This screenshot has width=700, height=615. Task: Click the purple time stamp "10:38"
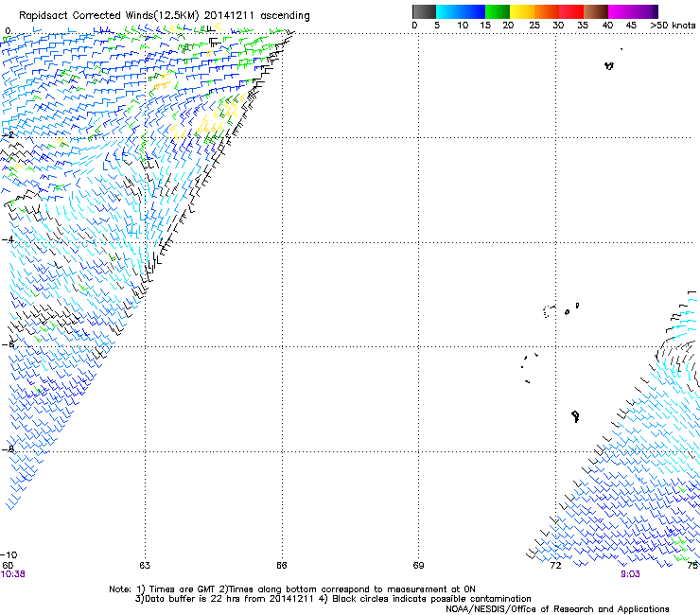pyautogui.click(x=13, y=574)
